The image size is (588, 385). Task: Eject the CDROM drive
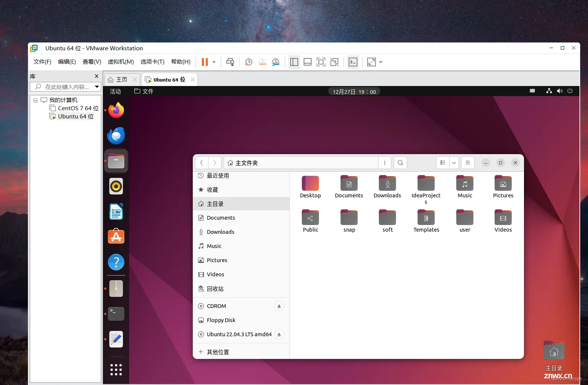(279, 306)
